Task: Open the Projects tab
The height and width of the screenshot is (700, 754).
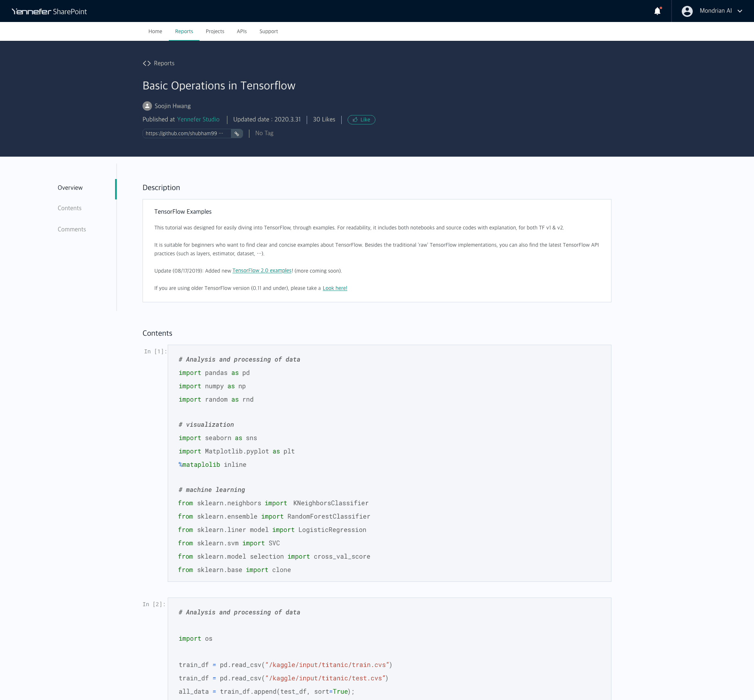Action: 215,31
